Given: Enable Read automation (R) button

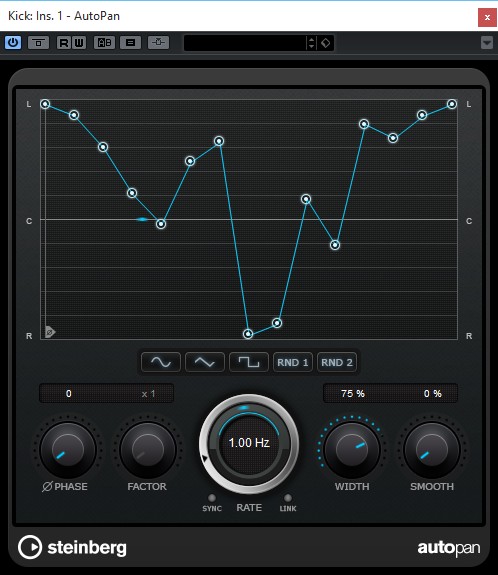Looking at the screenshot, I should pos(63,43).
